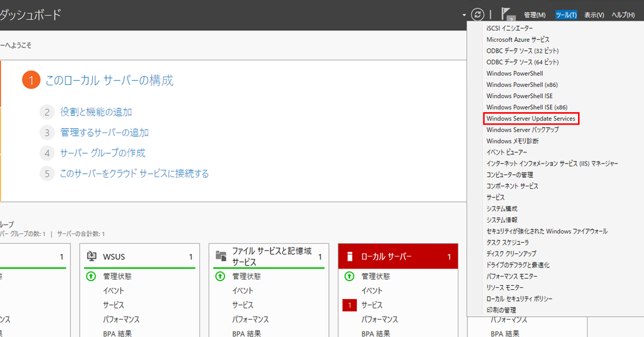Click BPA 結果 in WSUS tile

117,333
